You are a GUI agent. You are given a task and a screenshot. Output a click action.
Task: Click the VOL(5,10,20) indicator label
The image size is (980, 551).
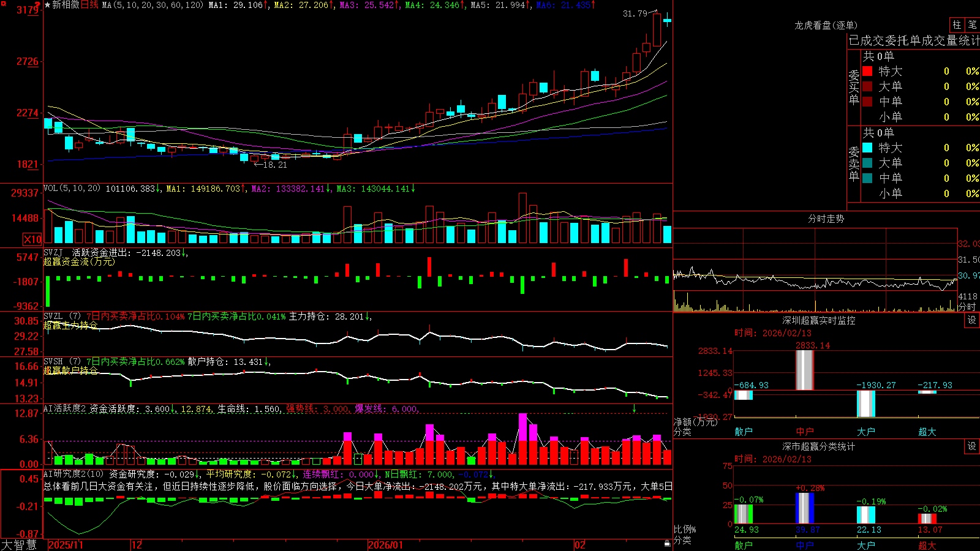pyautogui.click(x=72, y=189)
